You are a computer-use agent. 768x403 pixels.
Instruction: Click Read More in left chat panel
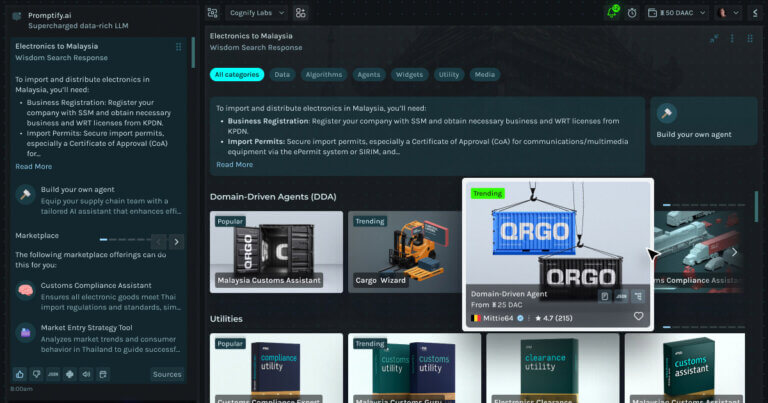33,166
